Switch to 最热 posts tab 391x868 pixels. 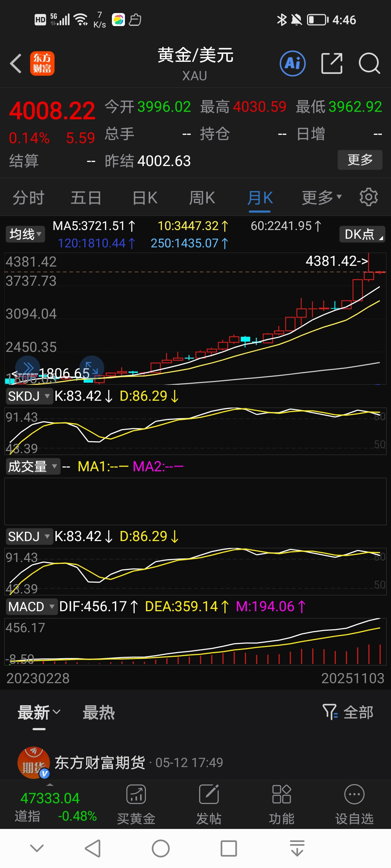pyautogui.click(x=98, y=712)
